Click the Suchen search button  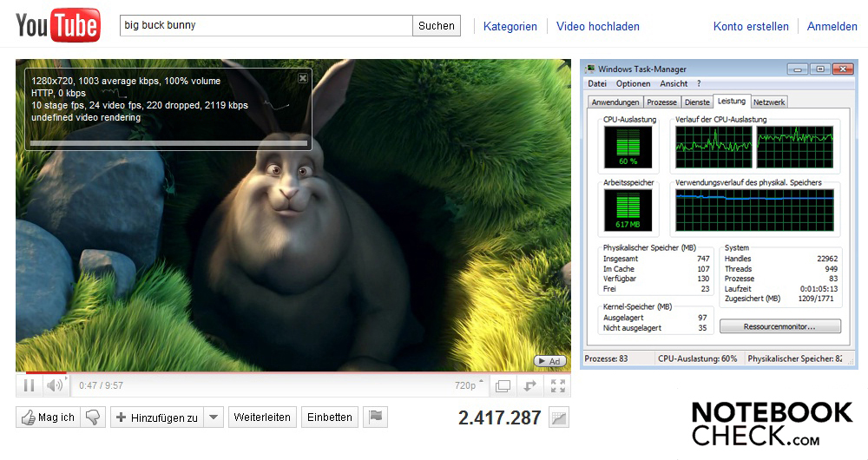tap(437, 25)
